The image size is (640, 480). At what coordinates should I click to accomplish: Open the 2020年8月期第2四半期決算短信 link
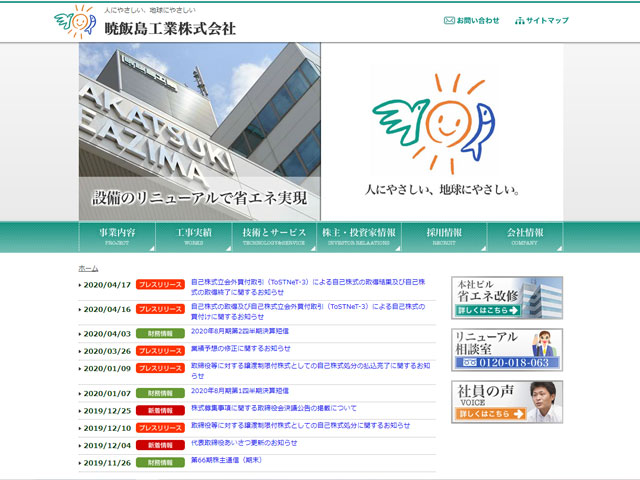click(240, 330)
